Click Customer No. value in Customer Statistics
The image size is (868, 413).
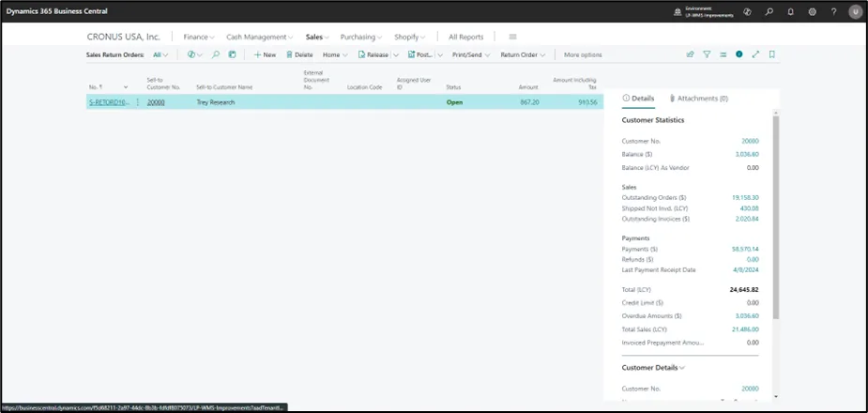[x=750, y=141]
